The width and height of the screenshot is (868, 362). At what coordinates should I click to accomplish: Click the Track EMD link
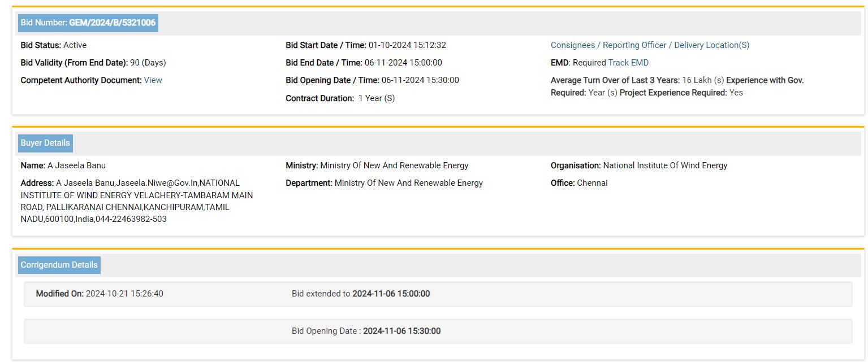[x=628, y=63]
